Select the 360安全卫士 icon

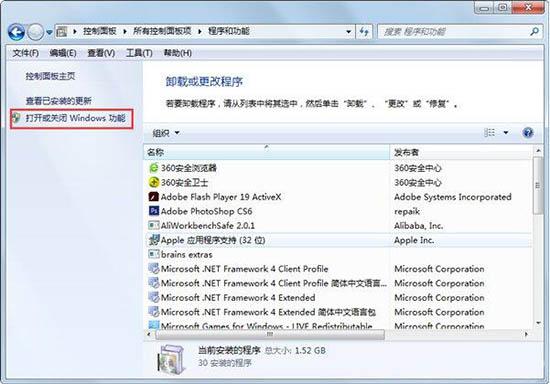click(154, 182)
